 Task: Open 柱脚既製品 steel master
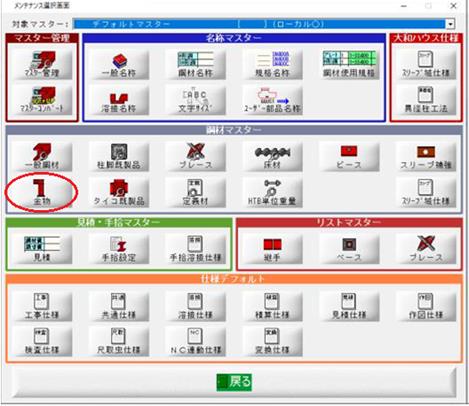119,156
